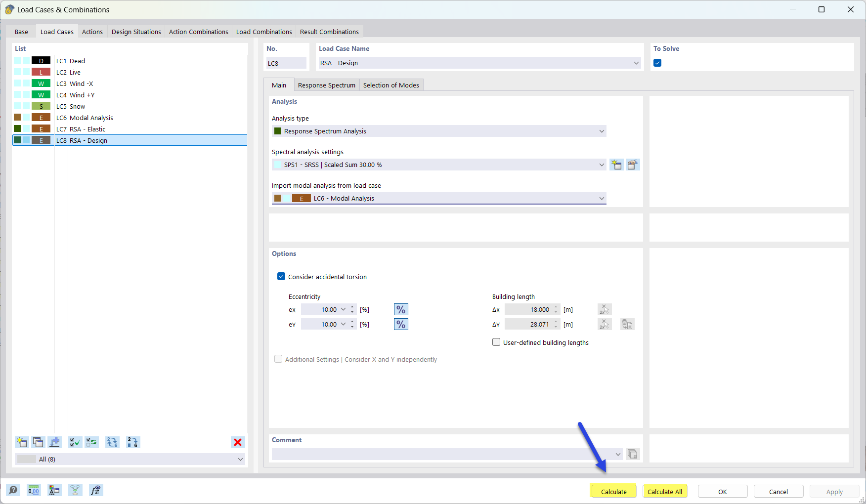Open the formula editor fx icon
866x504 pixels.
tap(95, 490)
